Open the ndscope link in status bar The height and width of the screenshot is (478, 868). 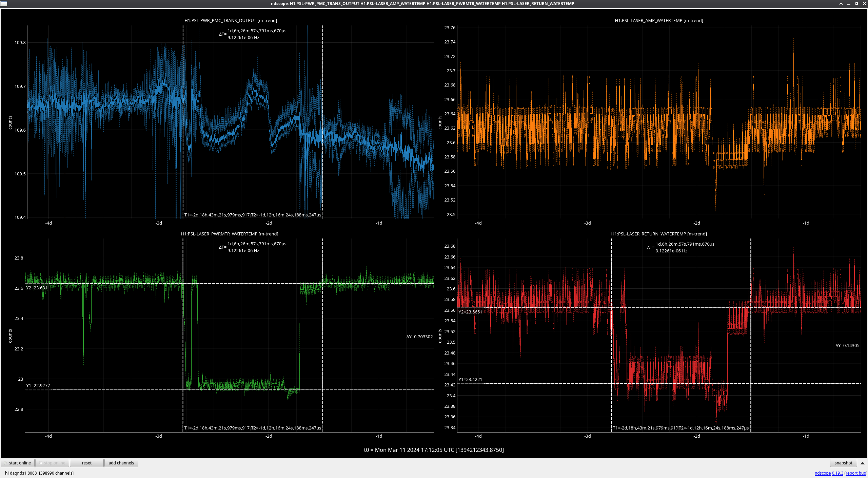pyautogui.click(x=823, y=473)
